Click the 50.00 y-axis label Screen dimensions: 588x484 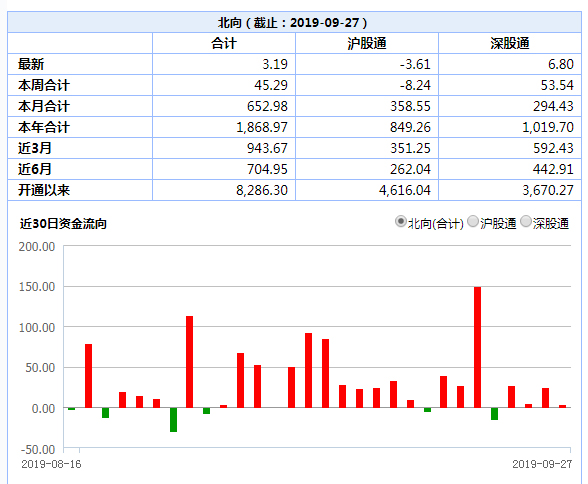click(x=40, y=368)
